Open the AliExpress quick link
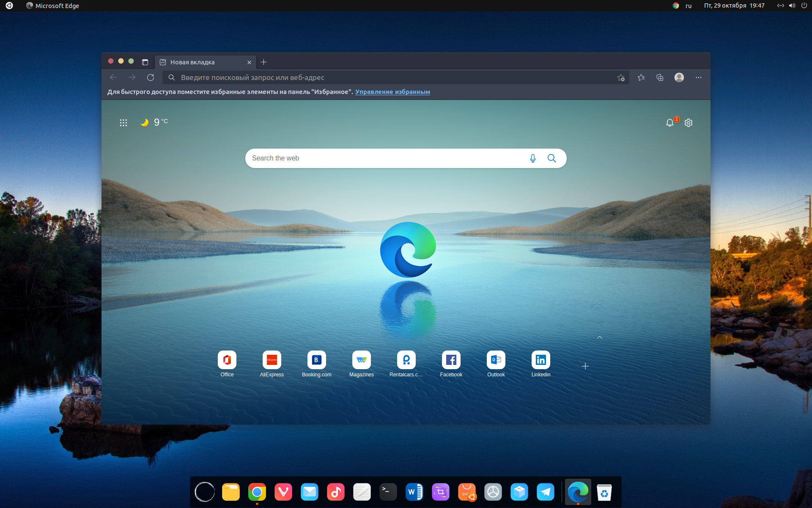The height and width of the screenshot is (508, 812). (272, 364)
